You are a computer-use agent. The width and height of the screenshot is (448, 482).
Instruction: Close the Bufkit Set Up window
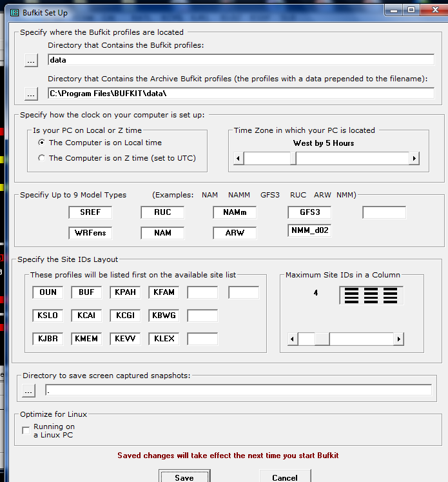(435, 10)
